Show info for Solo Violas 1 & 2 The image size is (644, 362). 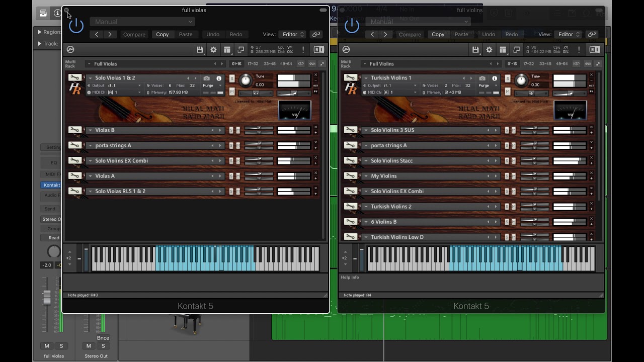point(219,78)
